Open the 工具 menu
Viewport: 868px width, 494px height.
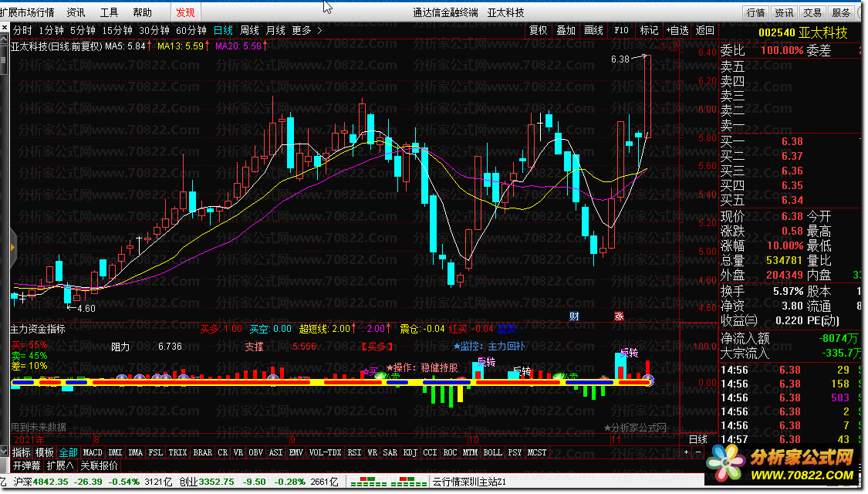[x=109, y=12]
